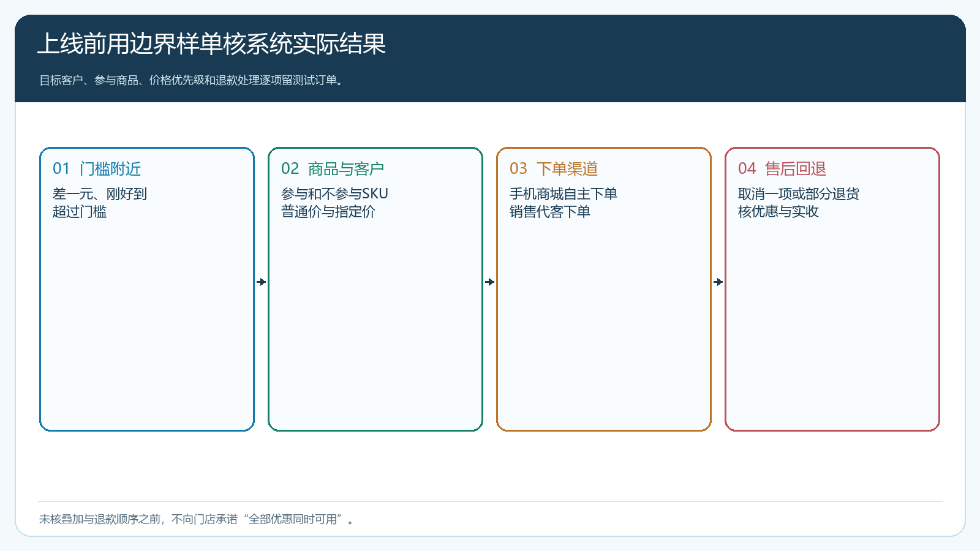Click the text 超过门槛
Viewport: 980px width, 551px height.
click(x=80, y=212)
